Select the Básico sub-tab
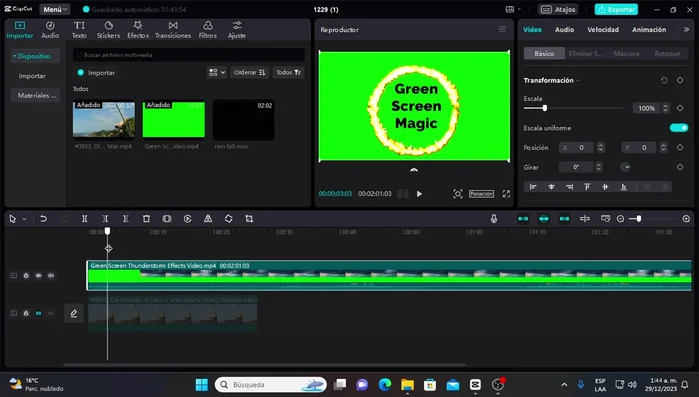 pyautogui.click(x=544, y=53)
